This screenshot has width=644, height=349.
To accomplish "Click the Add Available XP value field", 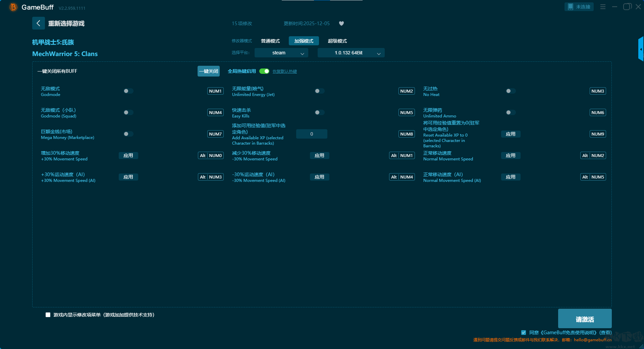I will point(312,134).
